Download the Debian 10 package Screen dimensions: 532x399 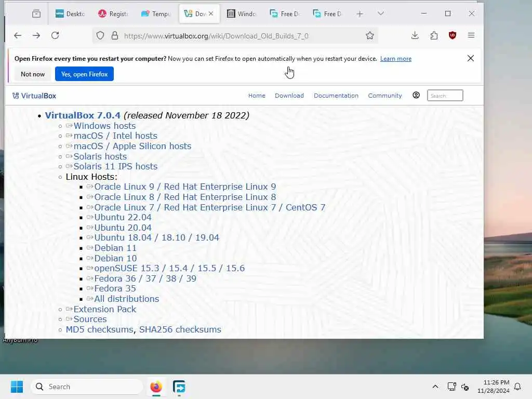pyautogui.click(x=115, y=258)
